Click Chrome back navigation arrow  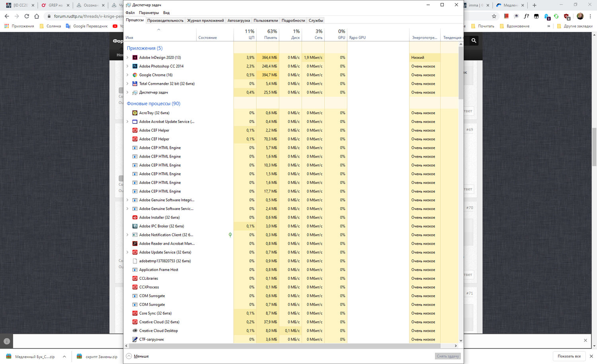coord(7,16)
